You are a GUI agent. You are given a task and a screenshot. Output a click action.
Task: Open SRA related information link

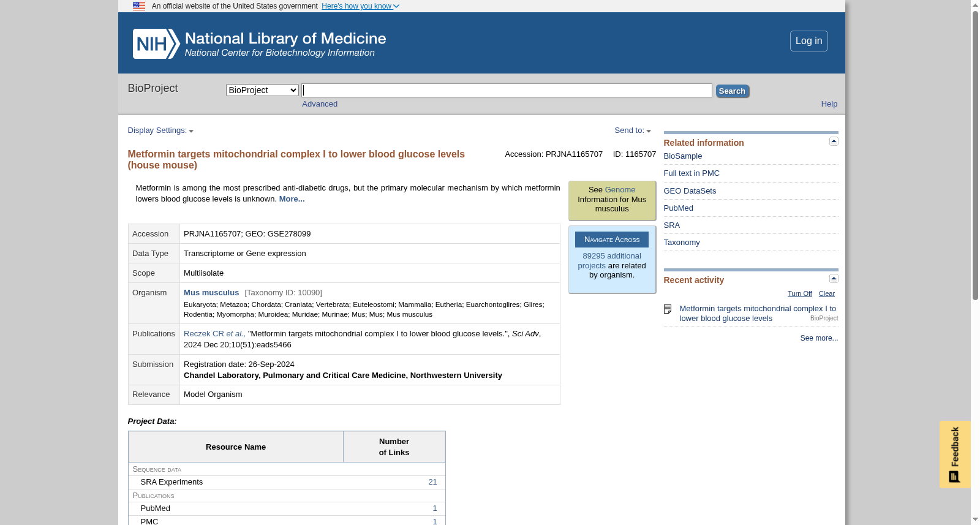tap(671, 225)
